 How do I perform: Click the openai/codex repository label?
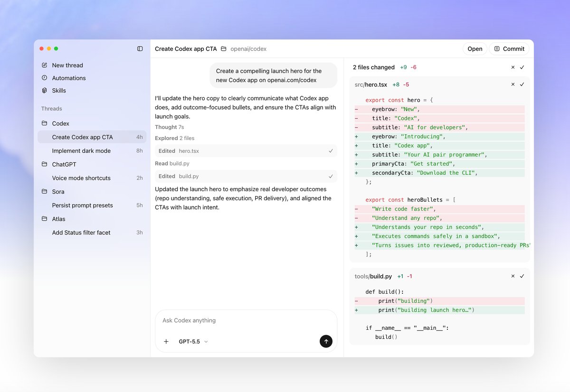coord(248,48)
